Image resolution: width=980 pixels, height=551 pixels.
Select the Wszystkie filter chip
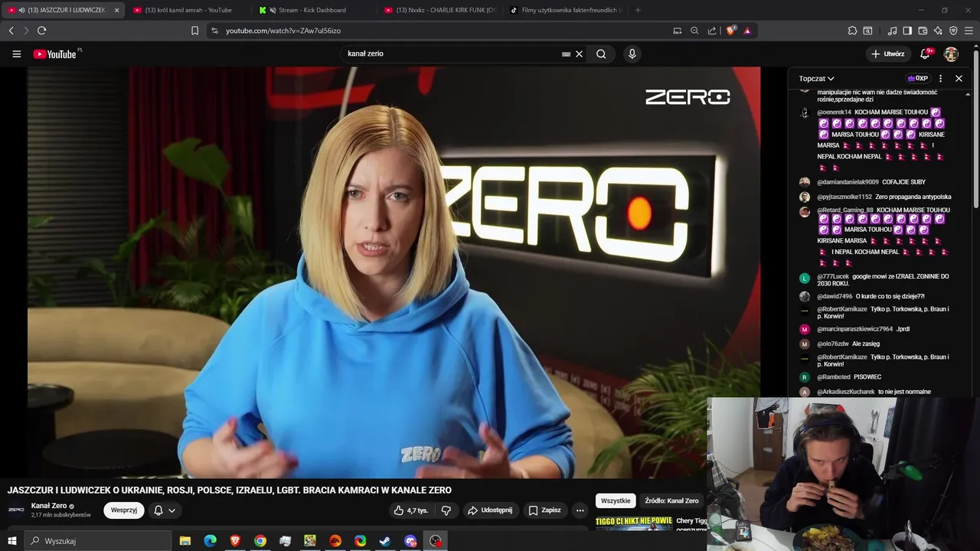[x=616, y=500]
